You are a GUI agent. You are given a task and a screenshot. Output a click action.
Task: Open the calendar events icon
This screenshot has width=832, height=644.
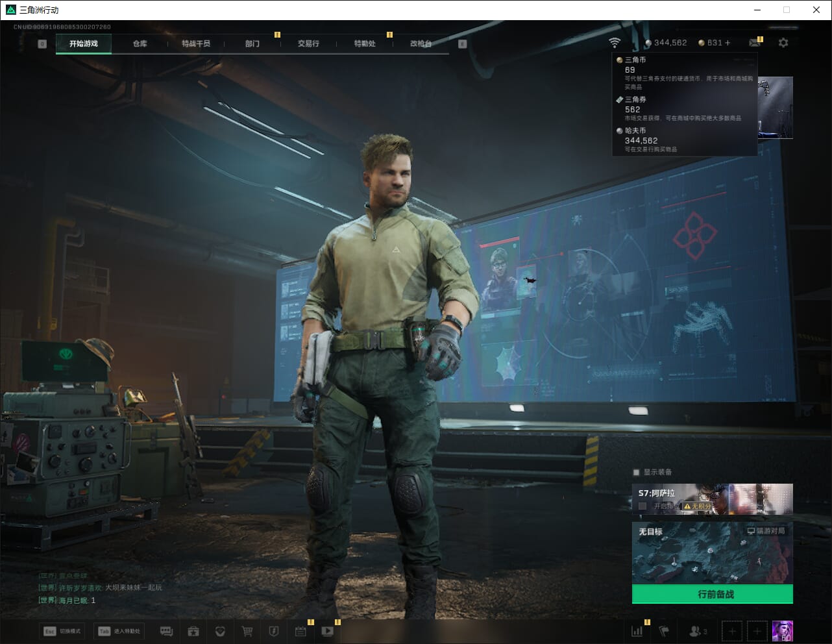[300, 631]
